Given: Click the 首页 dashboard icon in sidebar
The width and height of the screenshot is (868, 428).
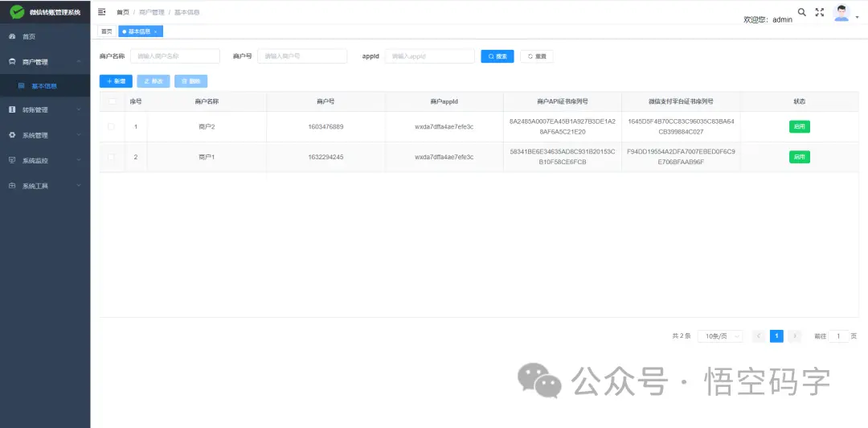Looking at the screenshot, I should [x=12, y=36].
